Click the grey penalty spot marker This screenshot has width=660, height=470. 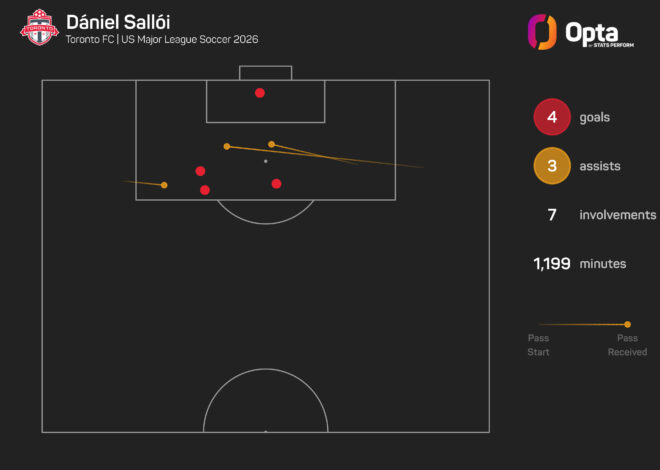pos(266,161)
